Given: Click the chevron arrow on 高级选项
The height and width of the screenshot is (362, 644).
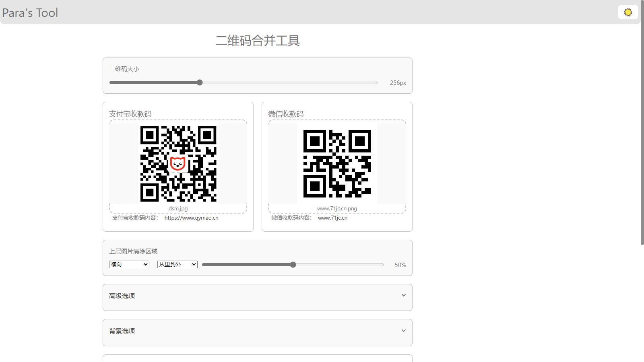Looking at the screenshot, I should (x=403, y=295).
